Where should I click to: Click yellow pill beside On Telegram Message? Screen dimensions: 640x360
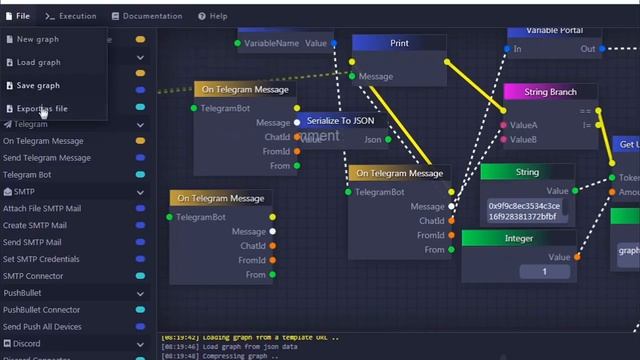pos(140,141)
